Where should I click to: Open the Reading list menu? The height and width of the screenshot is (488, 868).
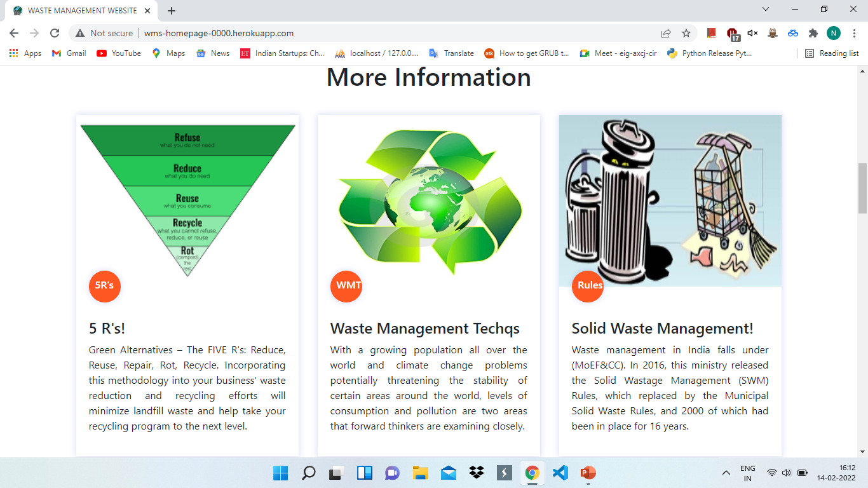point(831,53)
